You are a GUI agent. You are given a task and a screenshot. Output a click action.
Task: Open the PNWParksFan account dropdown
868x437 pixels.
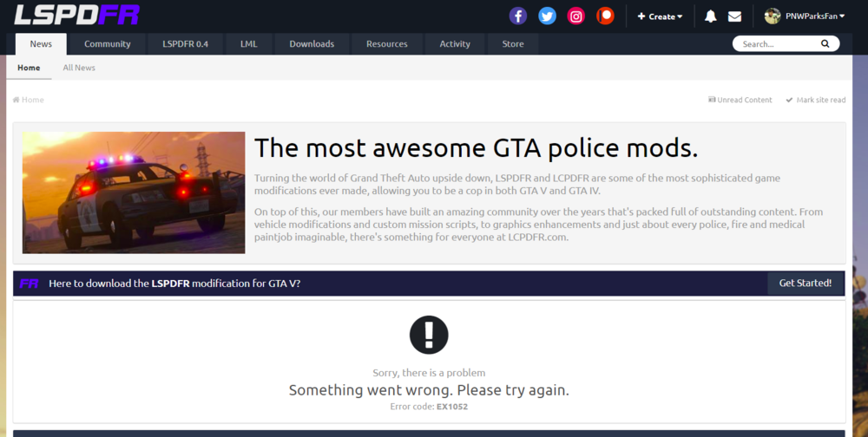815,16
